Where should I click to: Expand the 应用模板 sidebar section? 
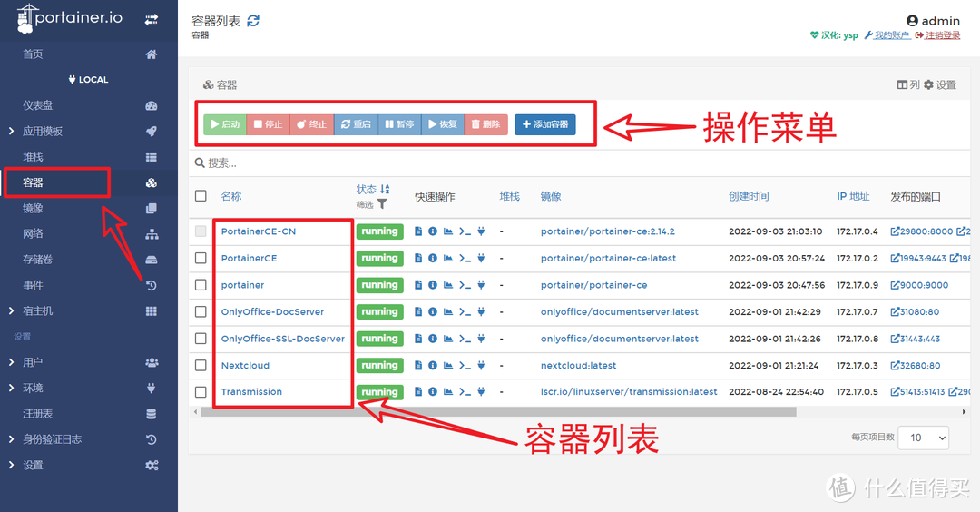(x=11, y=132)
